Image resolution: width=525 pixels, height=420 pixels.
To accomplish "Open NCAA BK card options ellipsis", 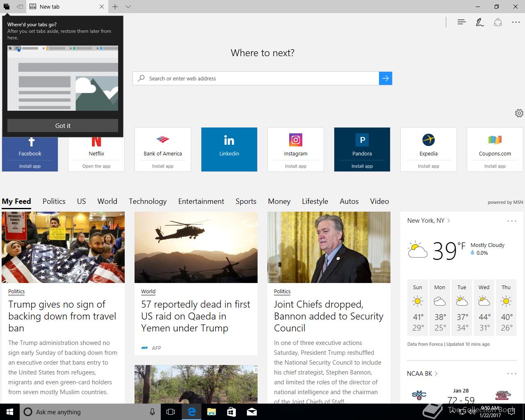I will click(x=511, y=374).
